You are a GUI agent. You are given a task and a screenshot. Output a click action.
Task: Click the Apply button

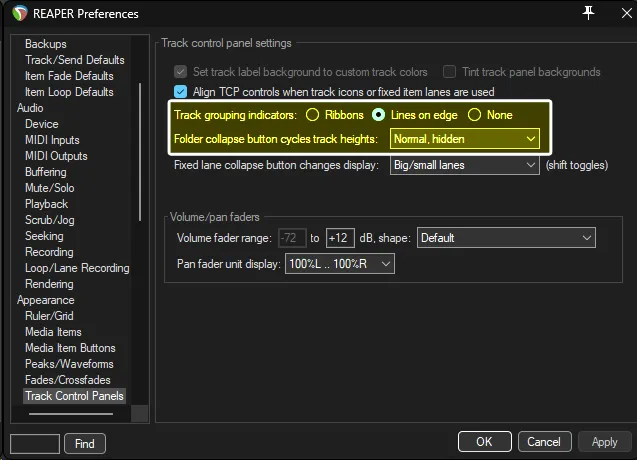[x=604, y=442]
